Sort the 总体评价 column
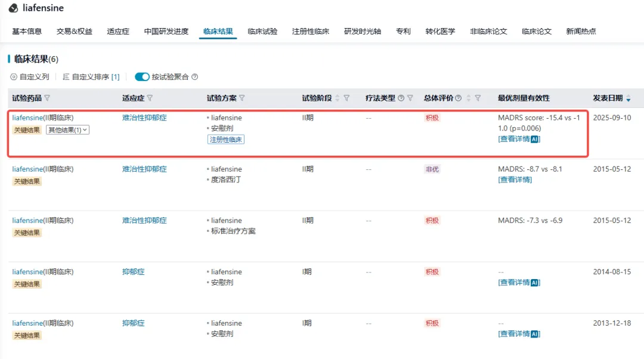This screenshot has height=359, width=644. [469, 98]
